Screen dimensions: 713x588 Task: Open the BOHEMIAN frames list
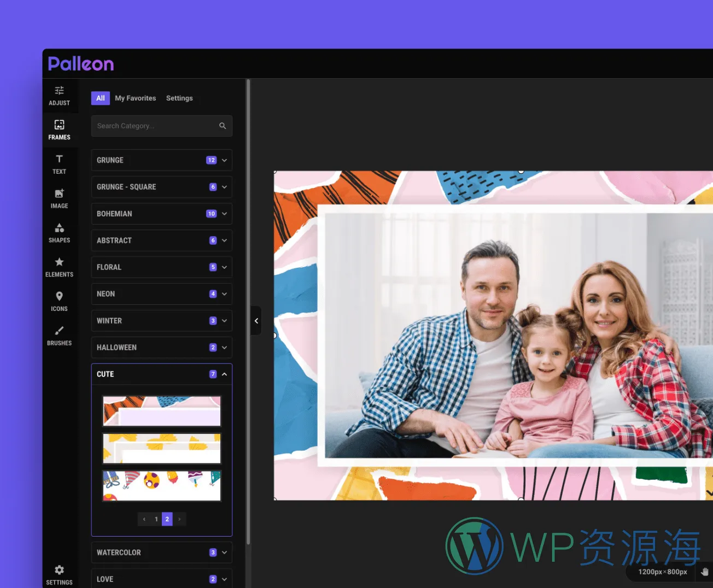coord(161,214)
